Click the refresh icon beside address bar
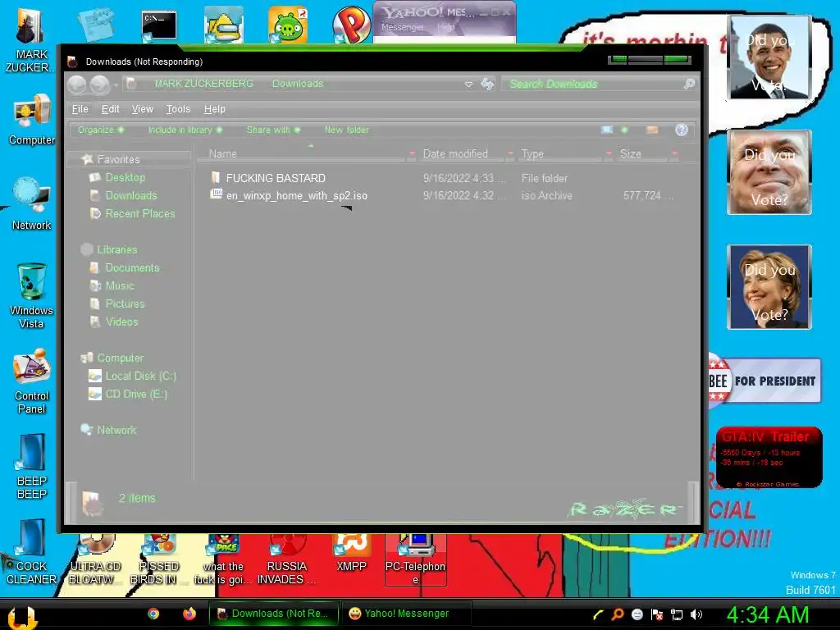 (487, 84)
